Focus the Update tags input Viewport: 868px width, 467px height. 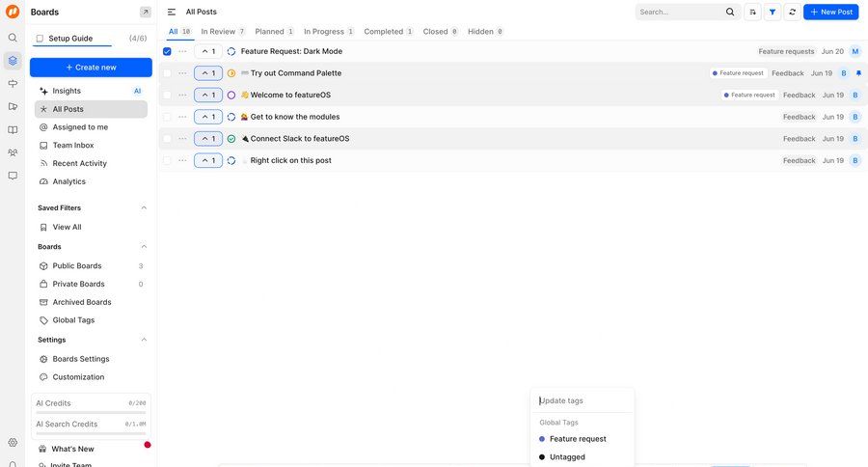pyautogui.click(x=583, y=400)
